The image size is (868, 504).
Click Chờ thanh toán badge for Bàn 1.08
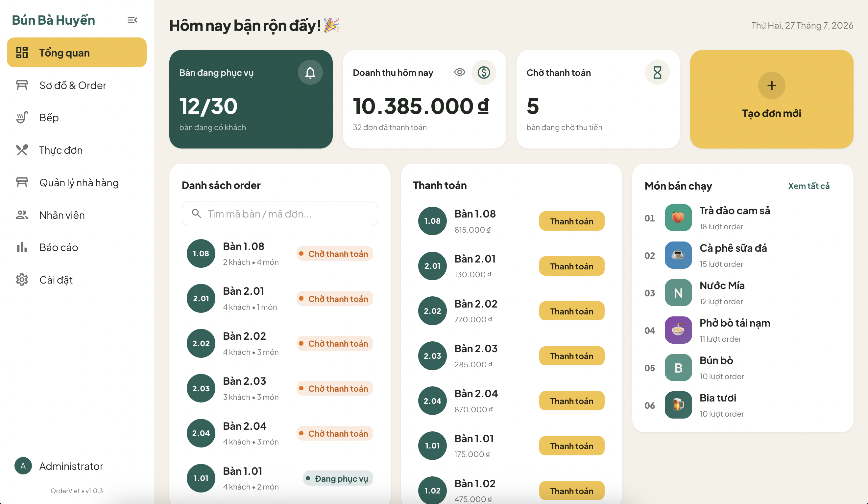(335, 254)
